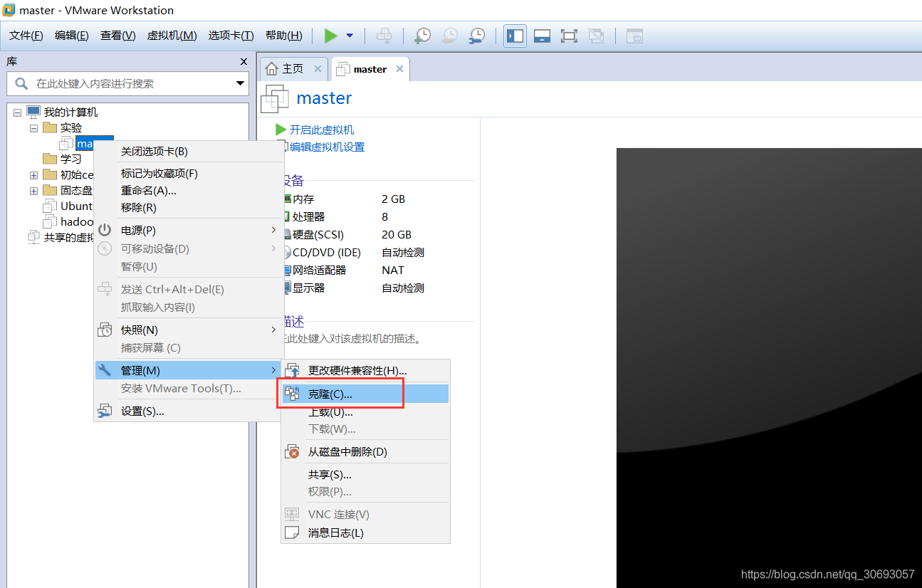Click the master VM screen preview thumbnail
Viewport: 922px width, 588px height.
pos(769,367)
